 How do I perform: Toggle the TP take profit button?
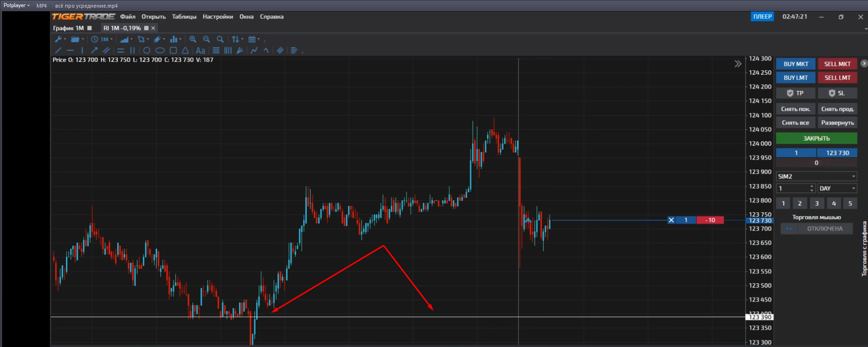(795, 93)
